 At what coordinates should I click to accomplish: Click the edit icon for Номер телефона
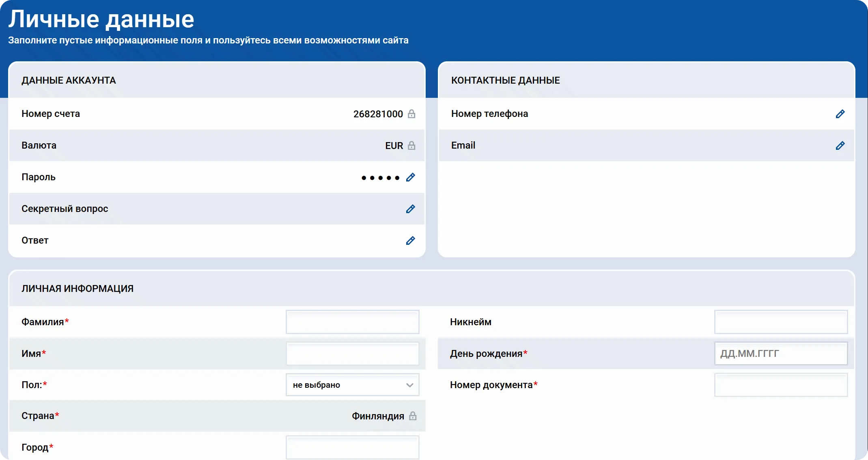click(840, 114)
